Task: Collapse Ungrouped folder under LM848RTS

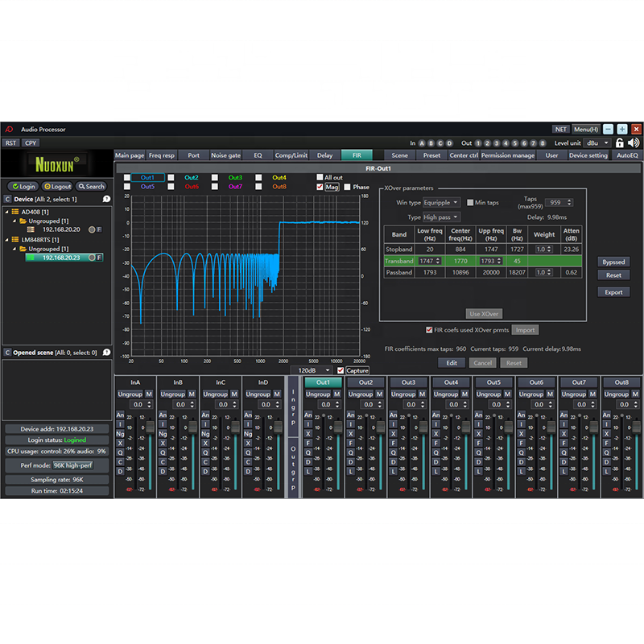Action: click(14, 249)
